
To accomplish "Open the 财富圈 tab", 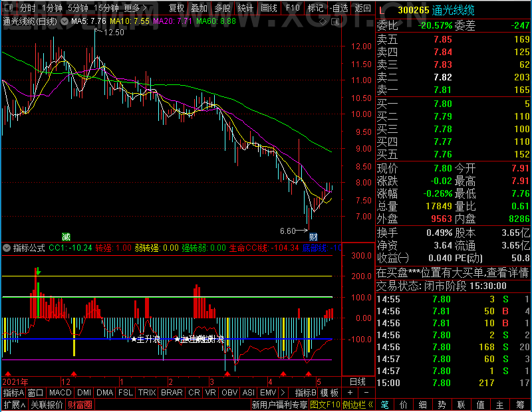I will tap(80, 405).
